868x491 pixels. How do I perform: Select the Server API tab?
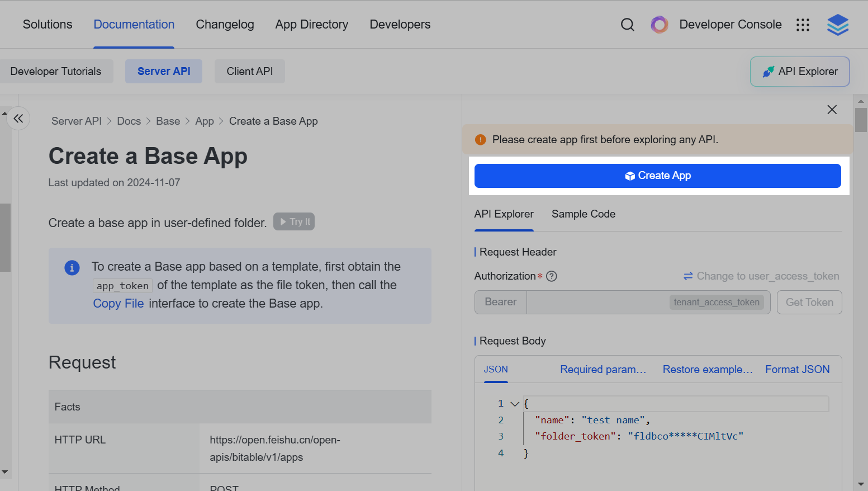pyautogui.click(x=164, y=72)
